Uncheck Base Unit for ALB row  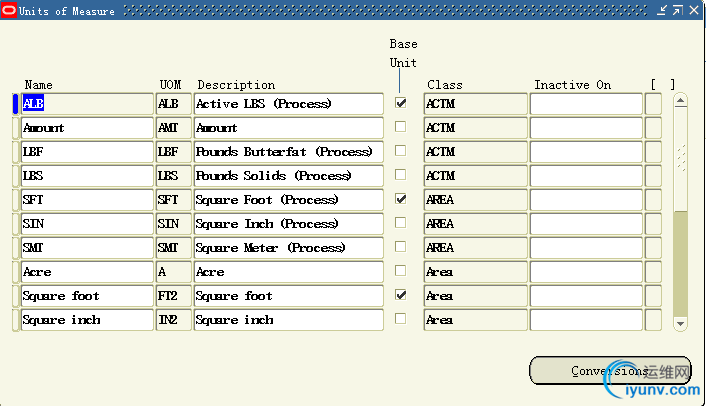click(x=400, y=103)
